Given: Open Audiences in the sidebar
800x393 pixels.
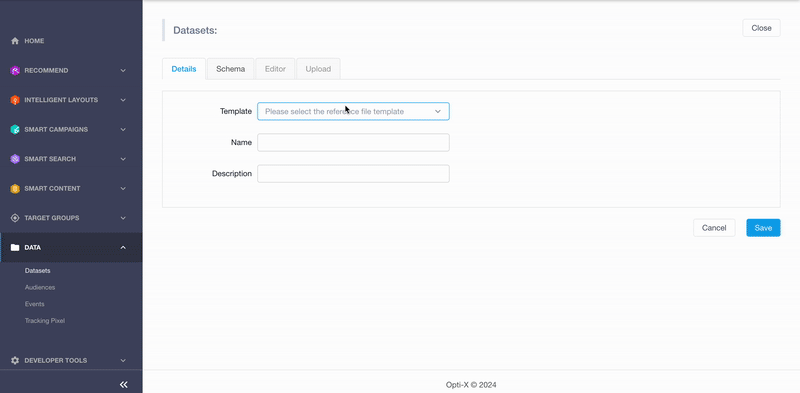Looking at the screenshot, I should tap(40, 287).
